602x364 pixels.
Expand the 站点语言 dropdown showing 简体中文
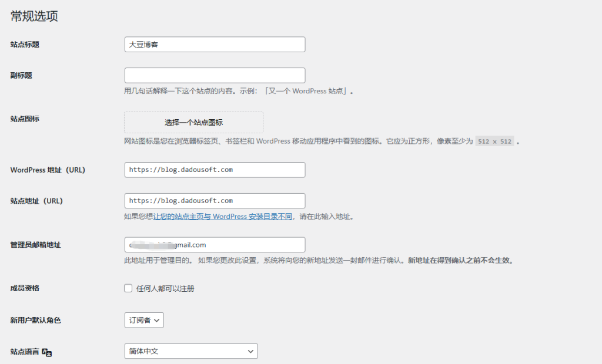pos(191,351)
